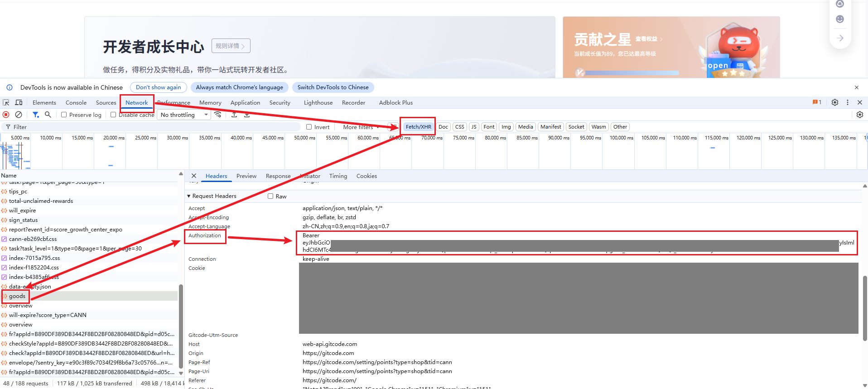Viewport: 868px width, 389px height.
Task: Toggle the Fetch/XHR filter chip
Action: tap(418, 127)
